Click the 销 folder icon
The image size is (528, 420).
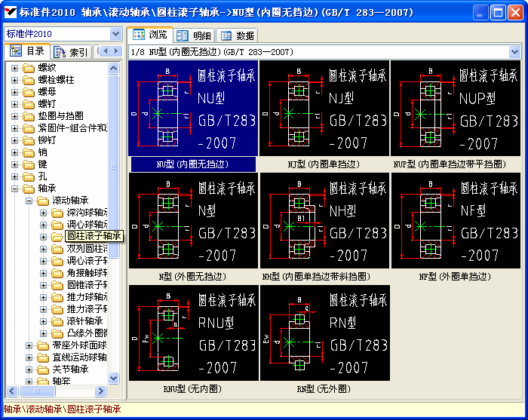click(28, 152)
